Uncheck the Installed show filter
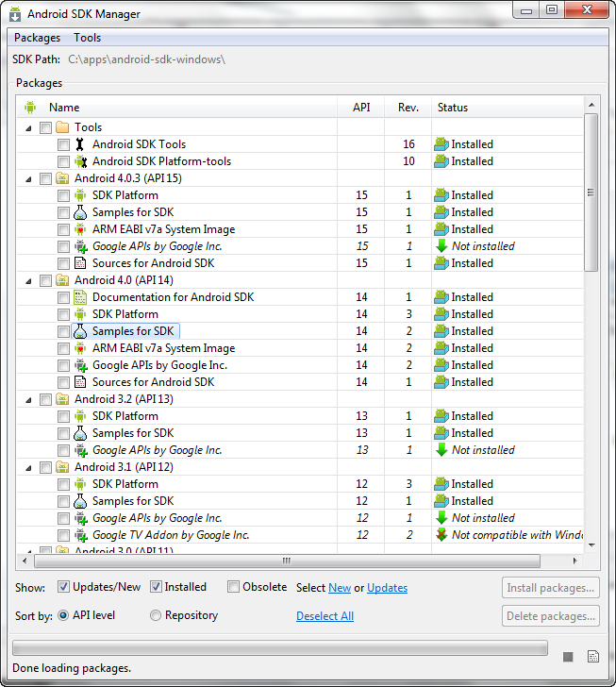This screenshot has width=616, height=687. (x=156, y=587)
